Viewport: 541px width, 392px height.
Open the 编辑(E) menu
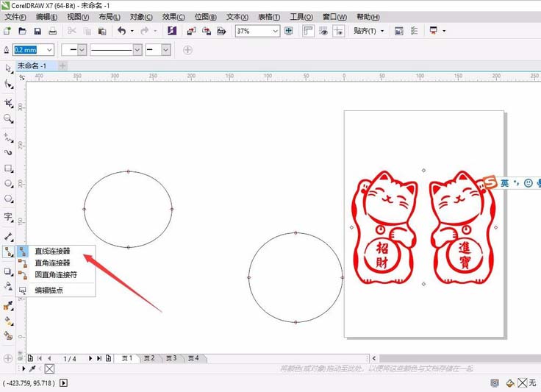pyautogui.click(x=46, y=17)
